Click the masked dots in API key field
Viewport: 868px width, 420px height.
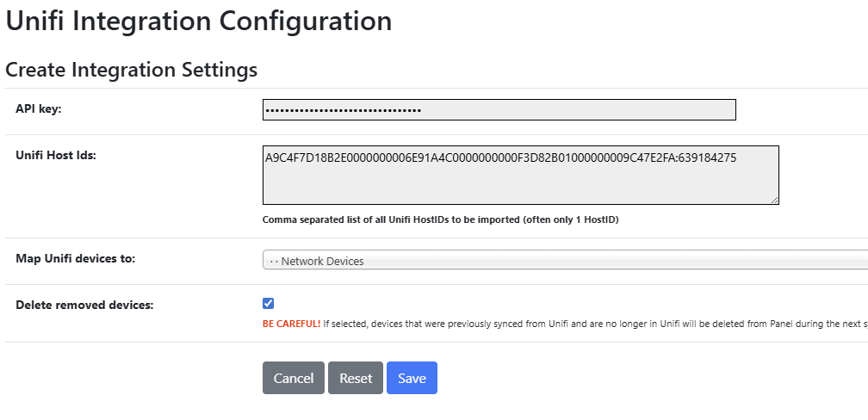pyautogui.click(x=343, y=110)
